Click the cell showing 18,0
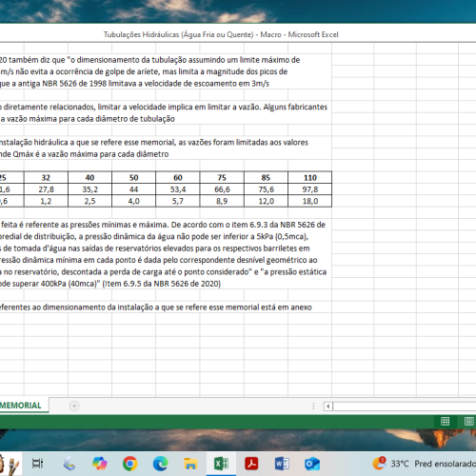This screenshot has height=476, width=476. coord(310,201)
